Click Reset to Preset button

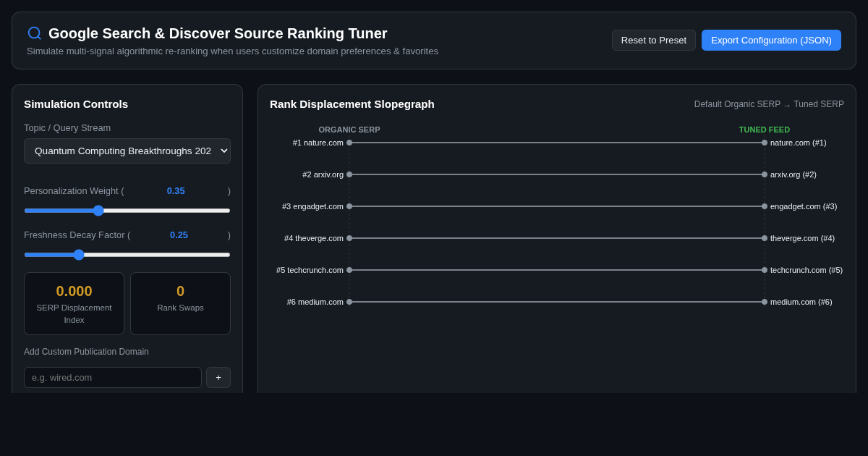click(654, 40)
